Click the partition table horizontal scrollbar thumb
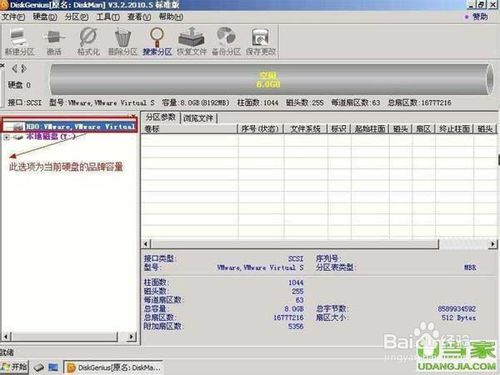 pyautogui.click(x=295, y=244)
